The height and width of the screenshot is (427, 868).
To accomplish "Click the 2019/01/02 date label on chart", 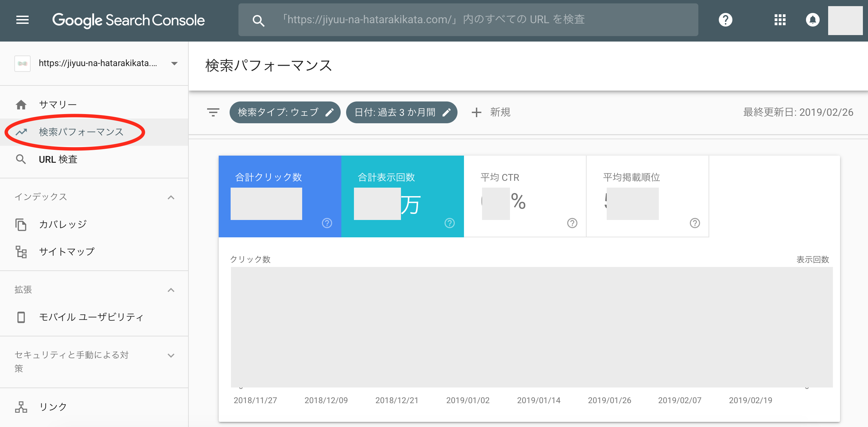I will click(468, 400).
